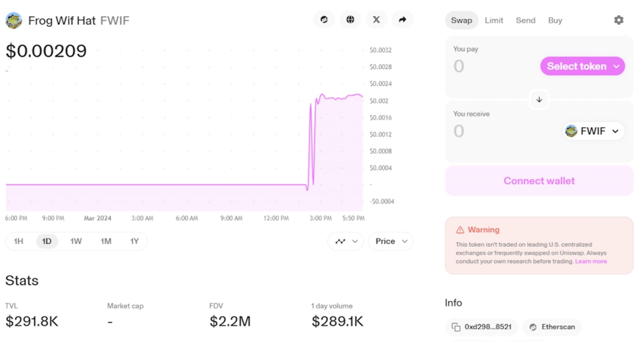Screen dimensions: 644x343
Task: Copy the 0xd298...8521 contract address
Action: tap(481, 327)
